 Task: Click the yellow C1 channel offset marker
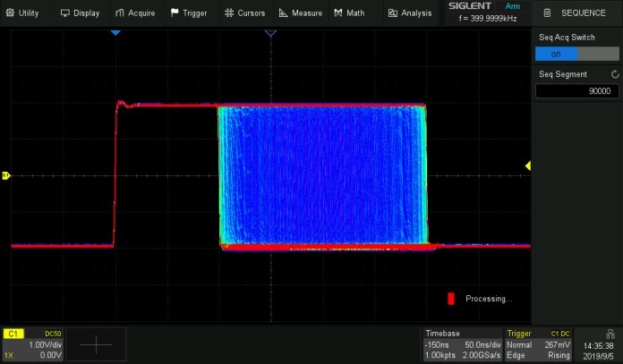click(5, 175)
